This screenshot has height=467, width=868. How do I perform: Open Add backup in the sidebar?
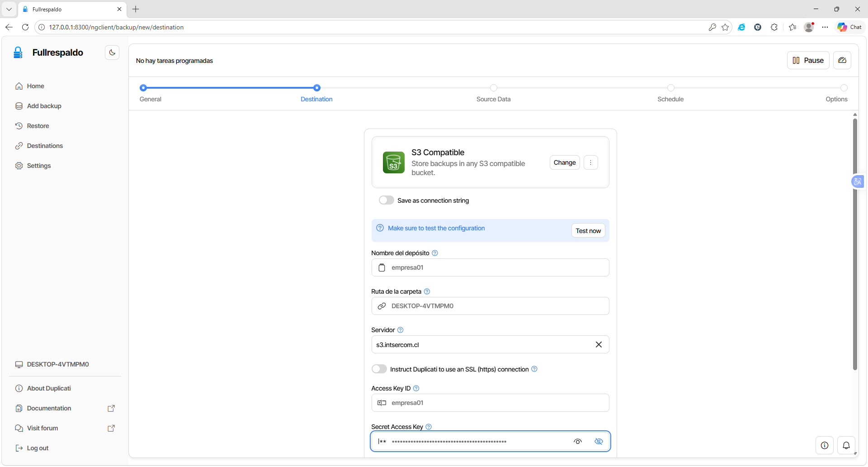tap(44, 106)
